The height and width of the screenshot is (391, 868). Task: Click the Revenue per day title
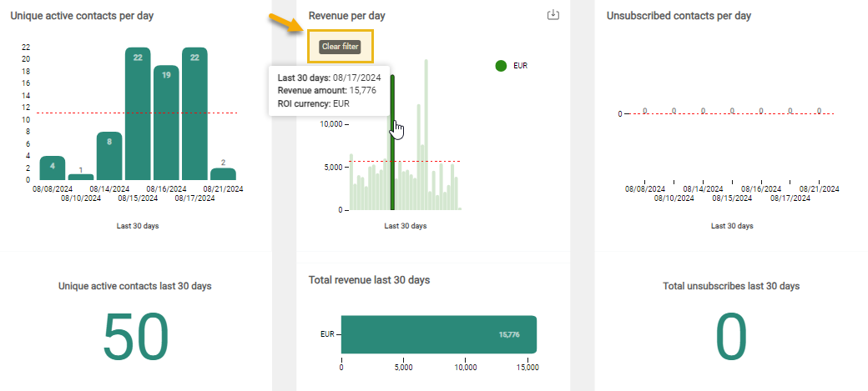[346, 16]
